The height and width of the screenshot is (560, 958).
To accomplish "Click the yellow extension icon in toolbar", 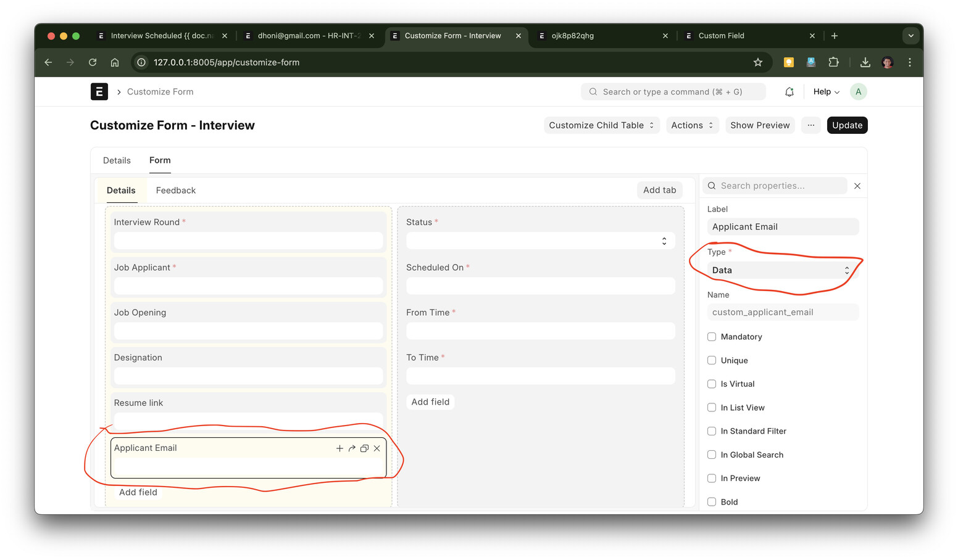I will click(788, 62).
